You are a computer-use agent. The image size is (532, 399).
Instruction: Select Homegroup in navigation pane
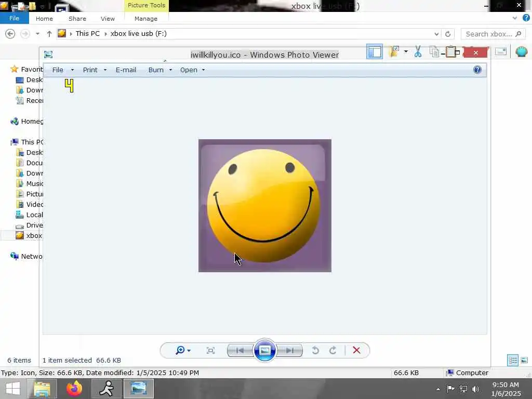coord(27,122)
